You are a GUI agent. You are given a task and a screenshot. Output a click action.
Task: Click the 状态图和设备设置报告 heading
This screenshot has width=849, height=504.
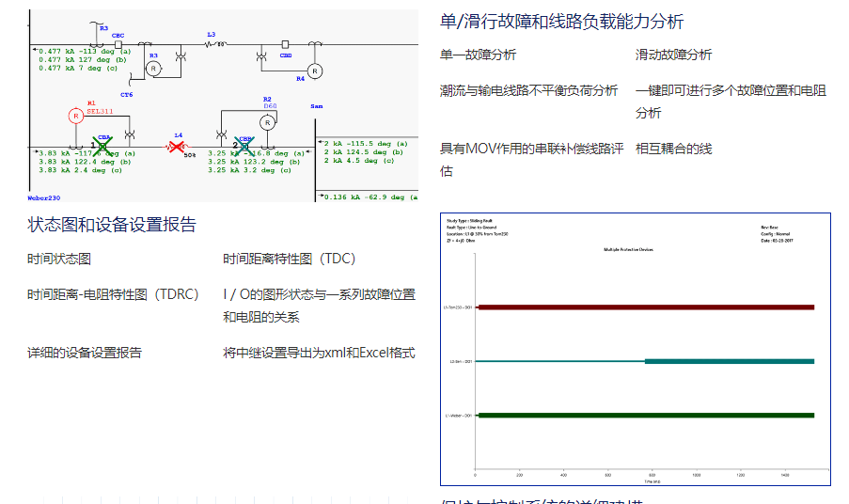coord(112,225)
